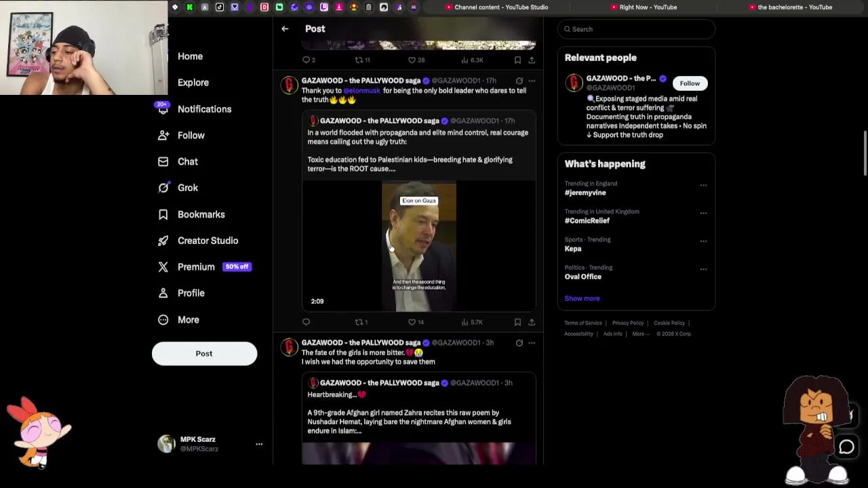Click Grok icon on 'fate of the girls' post

pos(519,343)
